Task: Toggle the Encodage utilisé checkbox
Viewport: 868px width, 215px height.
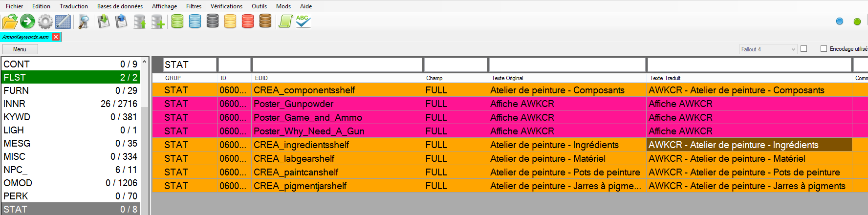Action: 824,49
